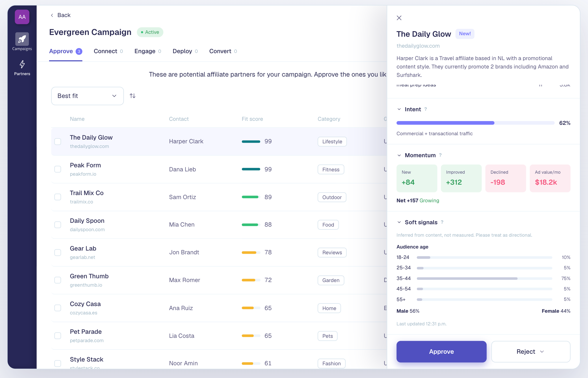
Task: Click the Soft signals help question mark
Action: point(442,222)
